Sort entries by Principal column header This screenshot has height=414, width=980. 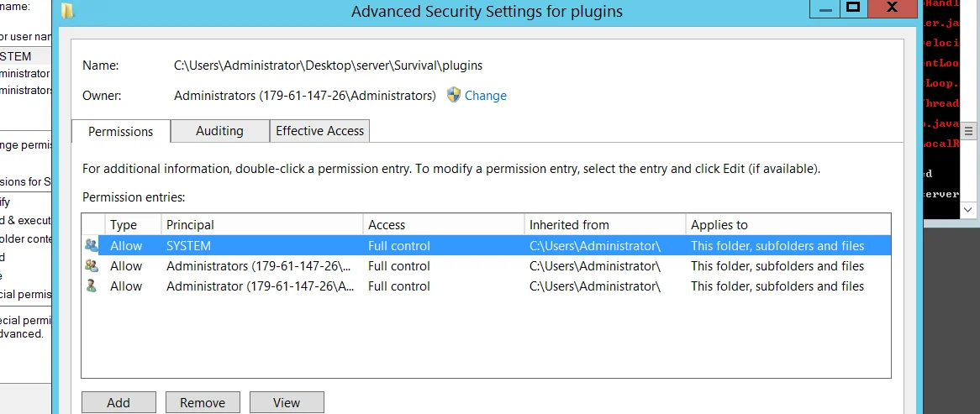(x=262, y=225)
